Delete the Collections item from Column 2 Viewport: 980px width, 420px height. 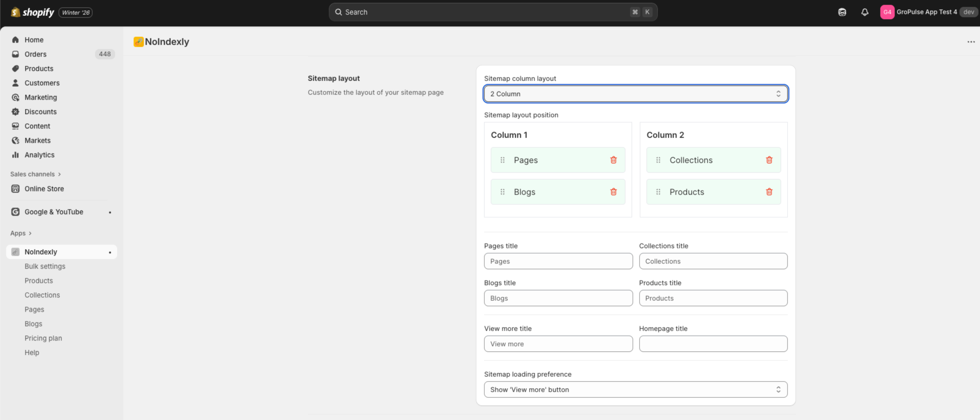tap(769, 160)
